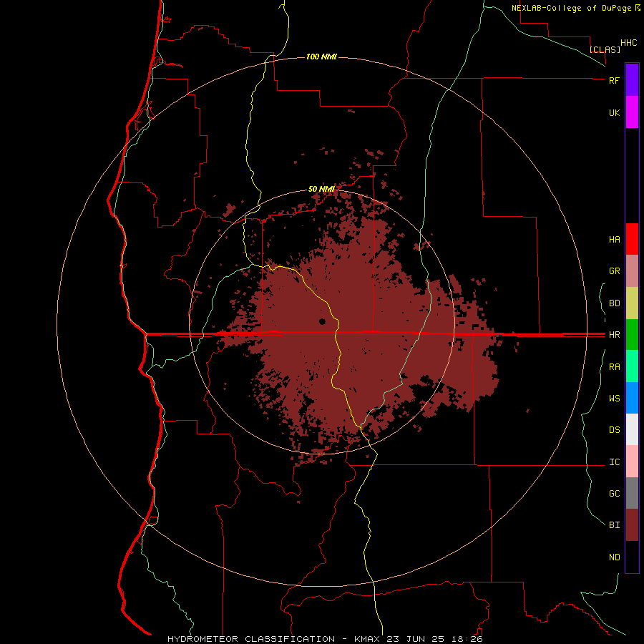This screenshot has height=644, width=644.
Task: Select the gray GC legend swatch
Action: 632,493
